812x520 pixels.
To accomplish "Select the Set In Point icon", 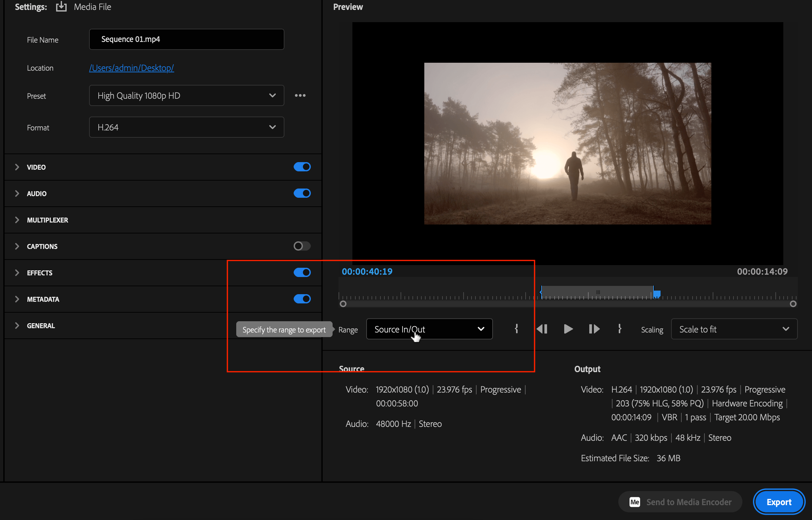I will pos(516,329).
